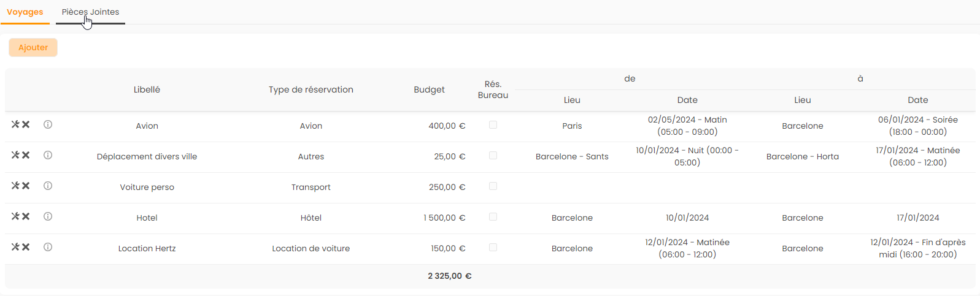Remove the Voiture perso entry
The width and height of the screenshot is (980, 296).
coord(26,186)
